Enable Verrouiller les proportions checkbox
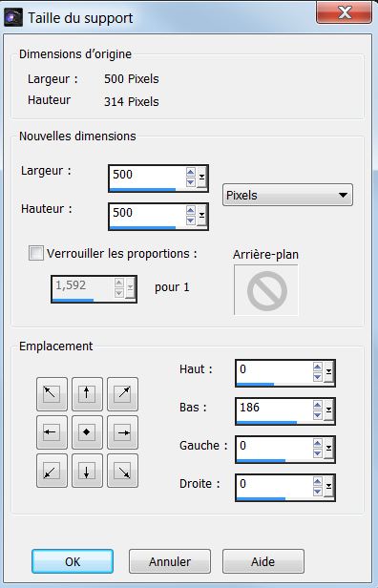The width and height of the screenshot is (378, 588). point(36,253)
